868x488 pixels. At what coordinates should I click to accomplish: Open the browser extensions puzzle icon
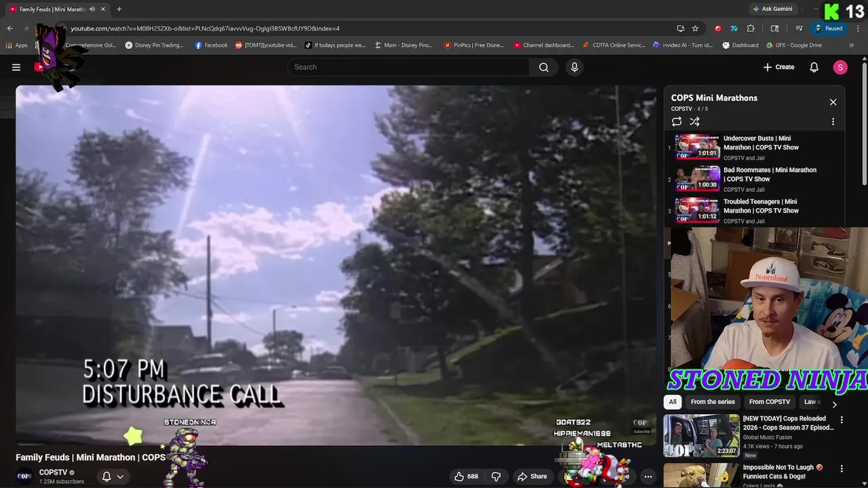751,28
